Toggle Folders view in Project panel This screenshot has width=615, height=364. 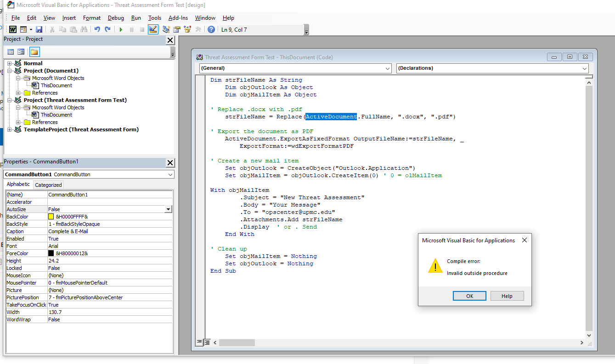34,52
